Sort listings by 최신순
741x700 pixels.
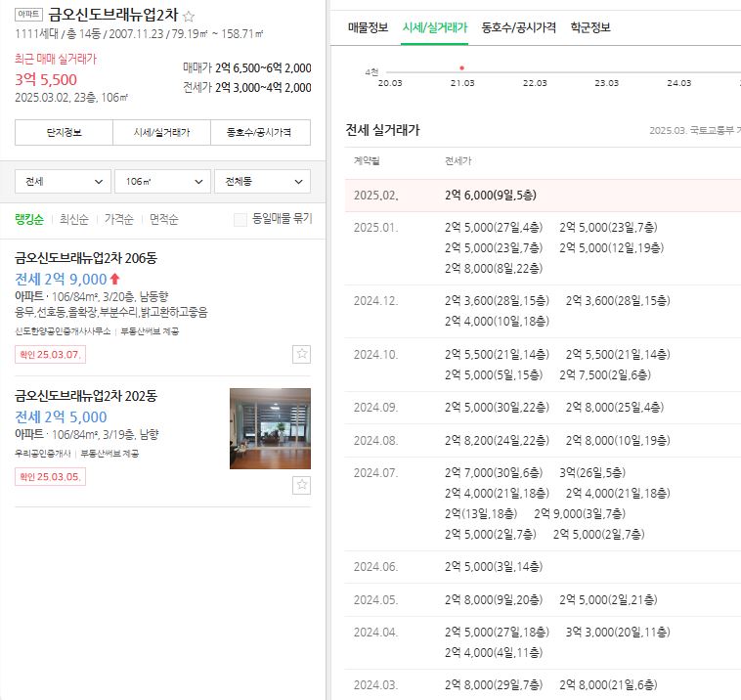click(x=73, y=219)
